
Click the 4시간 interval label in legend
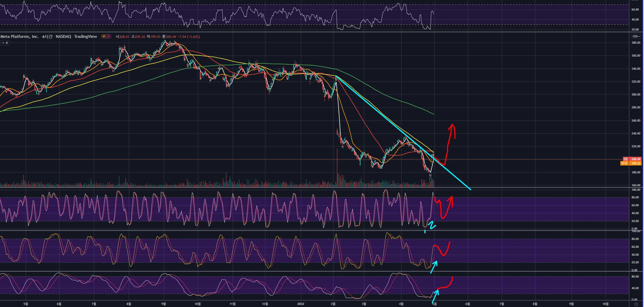(x=47, y=37)
